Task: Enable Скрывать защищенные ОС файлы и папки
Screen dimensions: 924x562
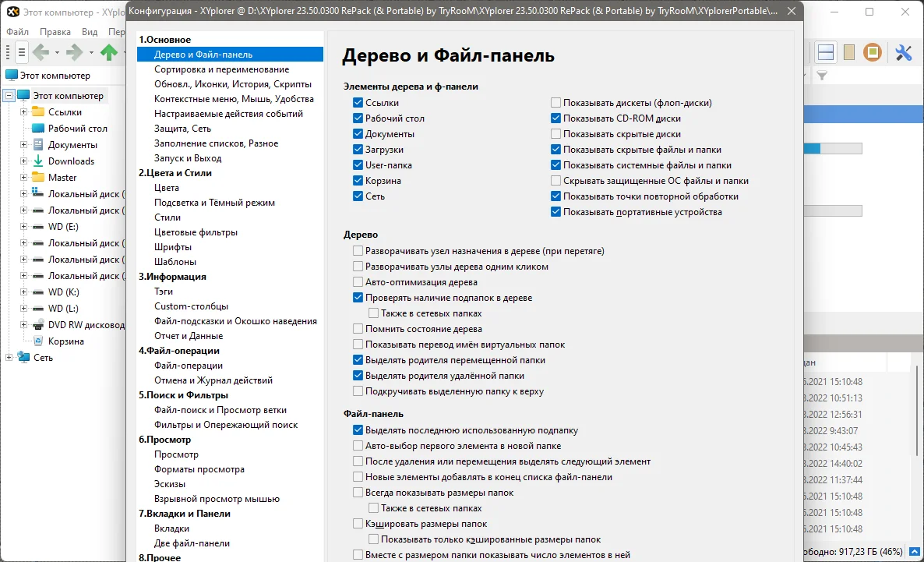Action: [555, 181]
